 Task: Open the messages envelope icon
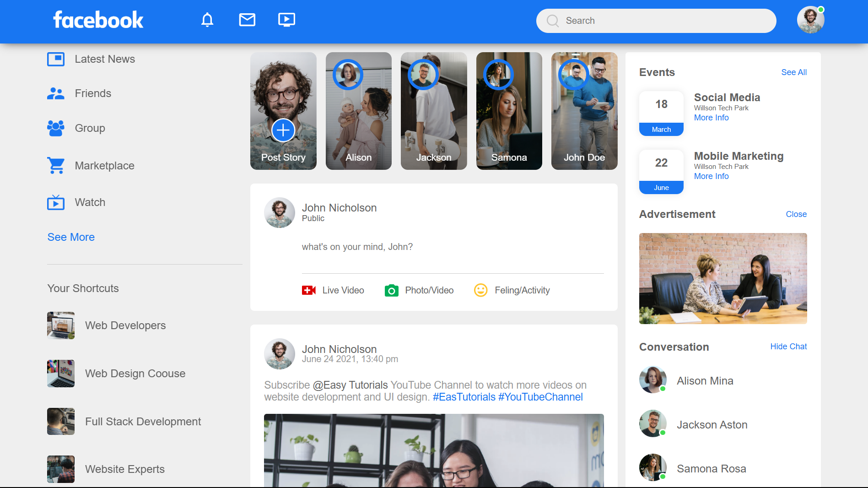(247, 20)
